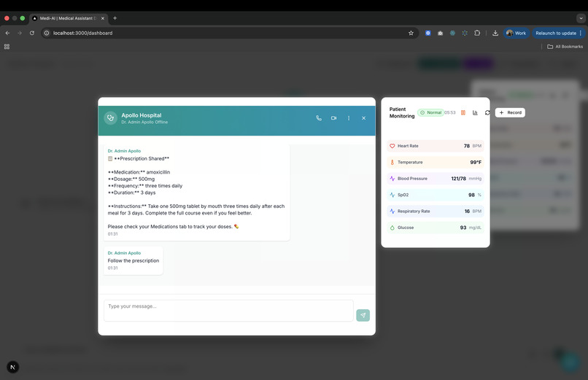The height and width of the screenshot is (380, 588).
Task: Open the camera screenshot extension
Action: click(x=440, y=33)
